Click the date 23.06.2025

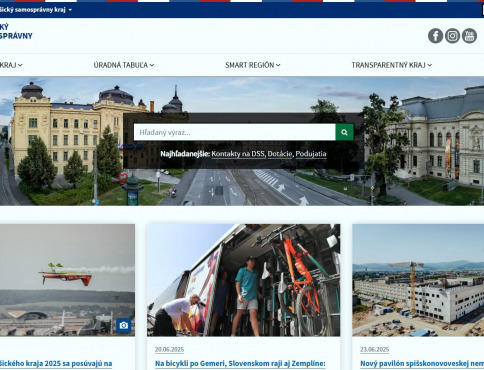point(374,349)
